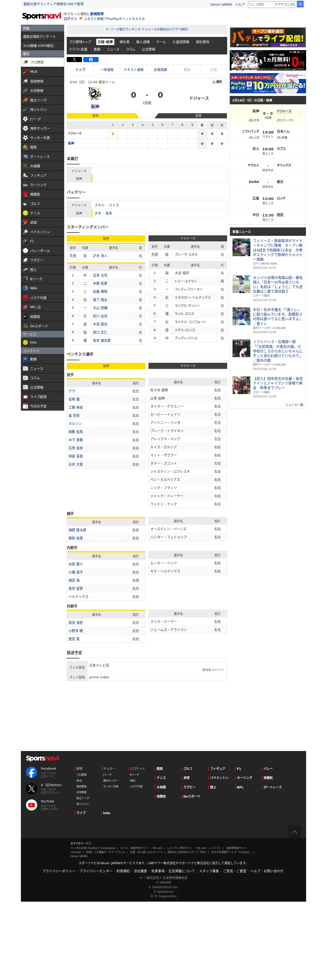327x980 pixels.
Task: Open Yahoo! JAPAN header link
Action: click(220, 5)
